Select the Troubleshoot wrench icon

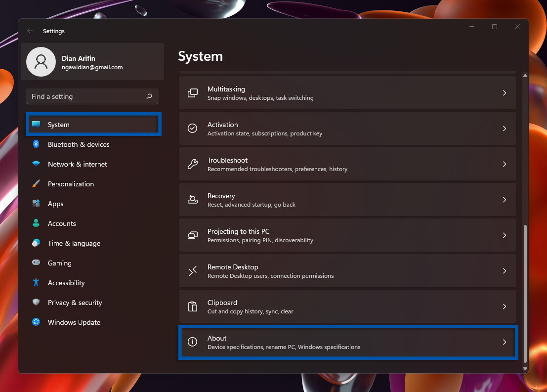coord(192,164)
